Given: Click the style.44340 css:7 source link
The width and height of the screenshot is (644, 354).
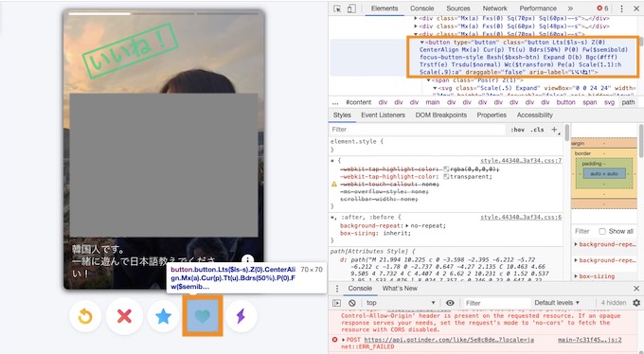Looking at the screenshot, I should tap(521, 161).
